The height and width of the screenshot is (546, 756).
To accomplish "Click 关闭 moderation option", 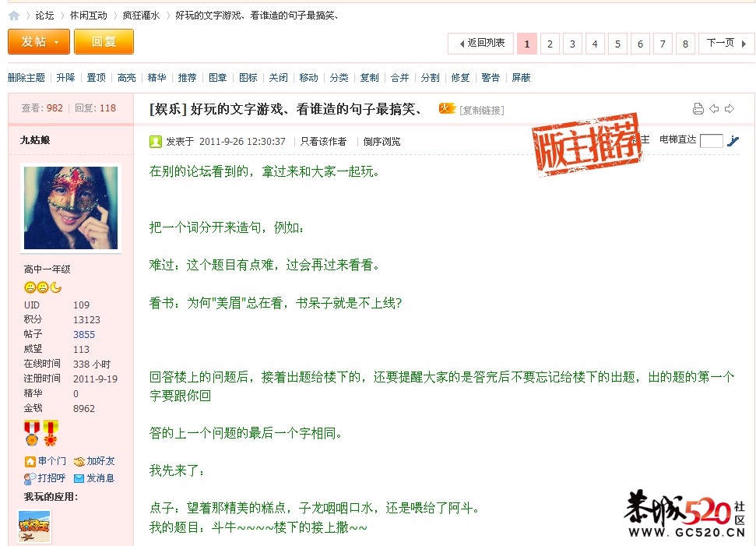I will point(278,78).
